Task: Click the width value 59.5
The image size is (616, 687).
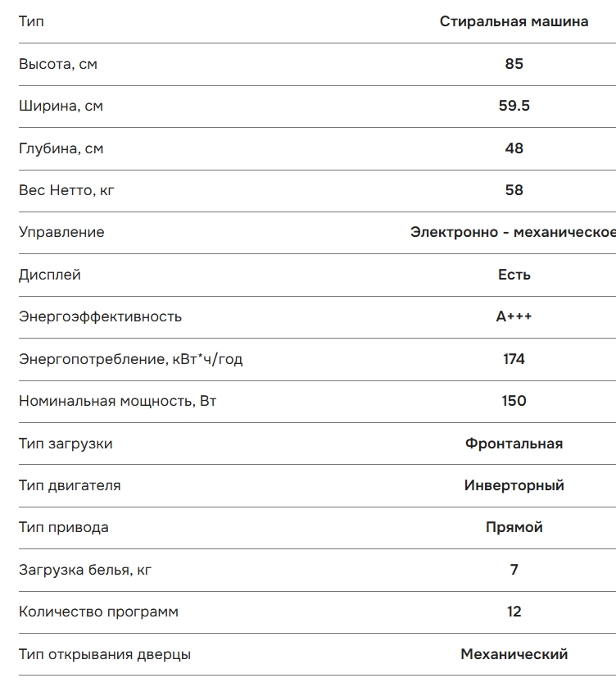Action: point(514,106)
